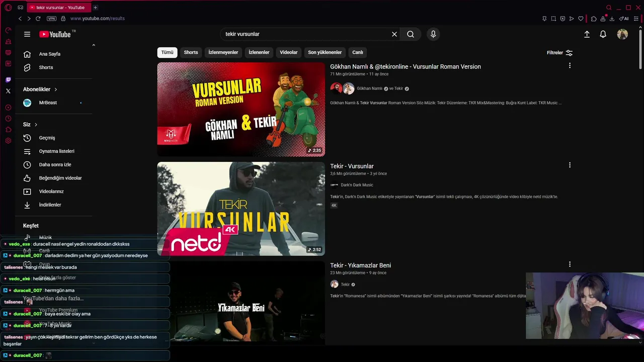Open the YouTube hamburger guide menu
Screen dimensions: 644x362
27,34
